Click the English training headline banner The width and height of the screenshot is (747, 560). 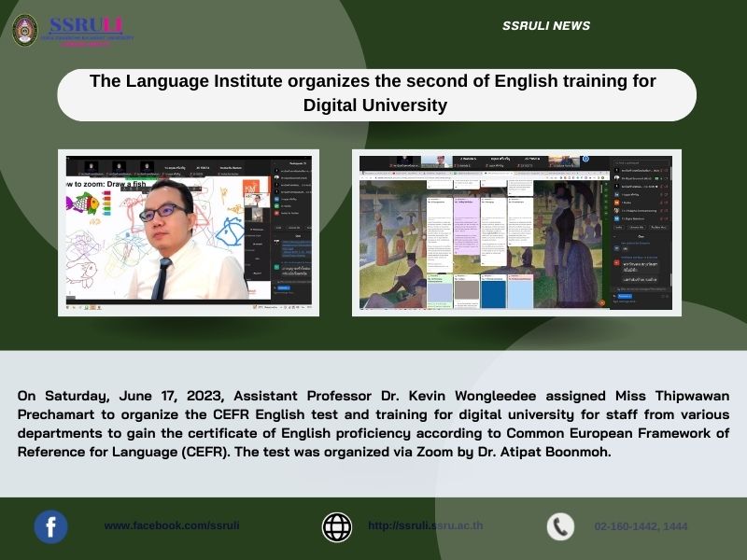pyautogui.click(x=375, y=93)
